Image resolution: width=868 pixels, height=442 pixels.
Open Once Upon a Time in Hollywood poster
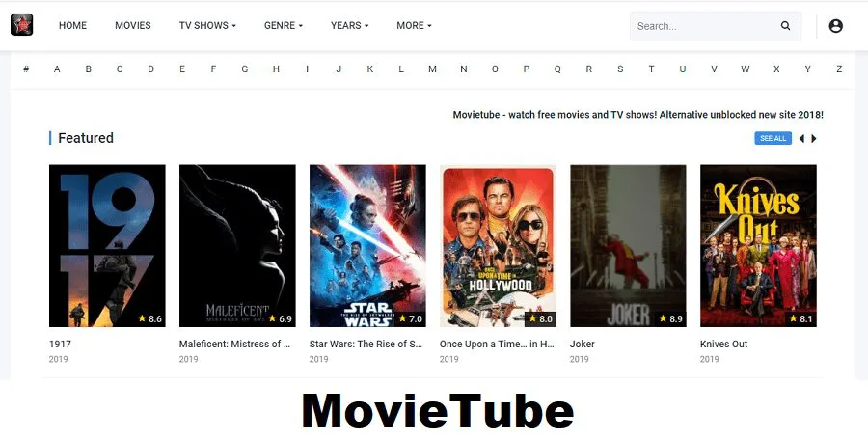(x=498, y=245)
